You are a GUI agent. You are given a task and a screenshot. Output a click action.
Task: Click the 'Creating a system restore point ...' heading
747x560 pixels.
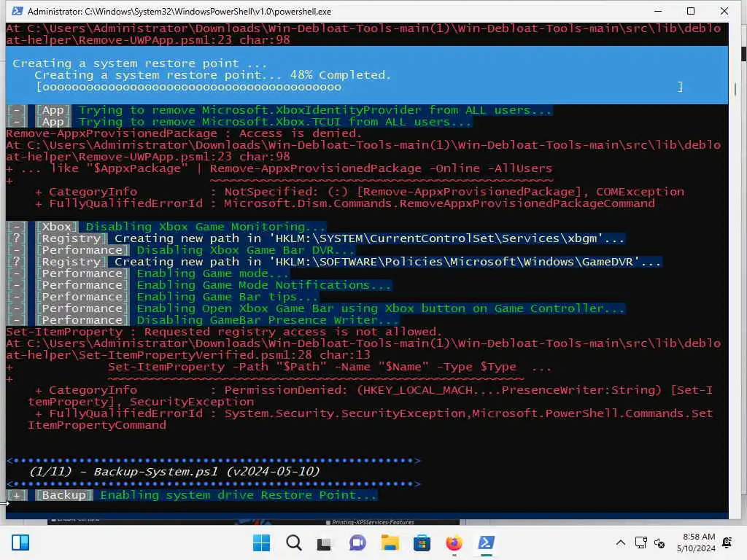point(139,63)
